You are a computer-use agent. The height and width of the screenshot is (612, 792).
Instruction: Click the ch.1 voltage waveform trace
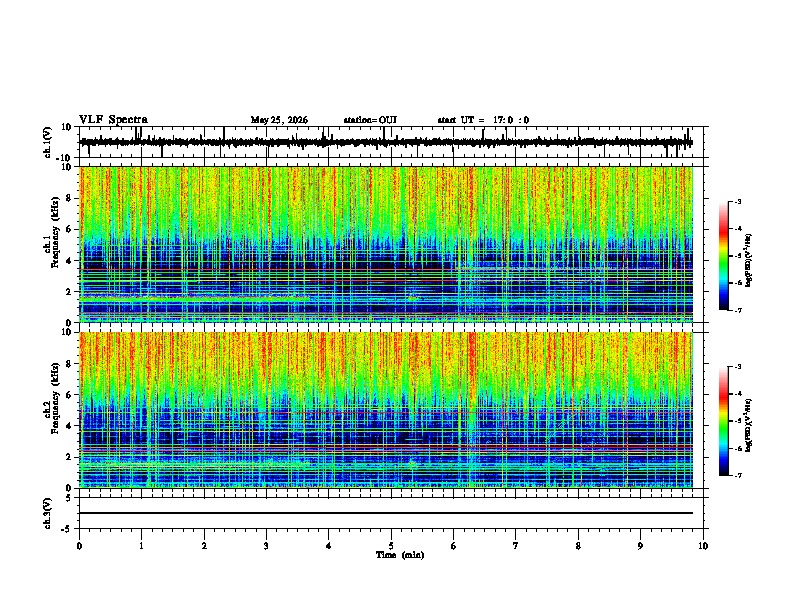click(x=386, y=142)
